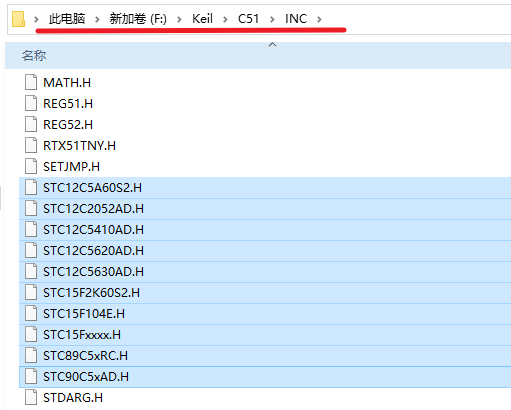This screenshot has width=511, height=410.
Task: Click the folder icon in the address bar
Action: [18, 19]
